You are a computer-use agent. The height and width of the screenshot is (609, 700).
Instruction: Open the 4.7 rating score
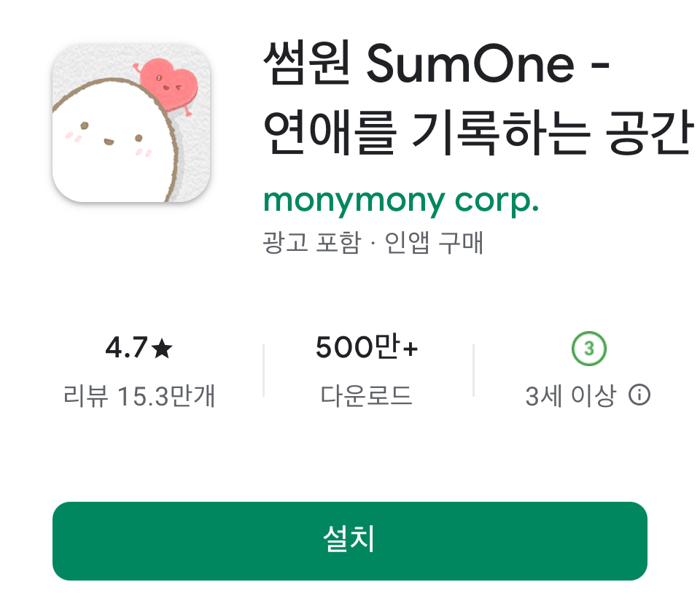[x=127, y=348]
